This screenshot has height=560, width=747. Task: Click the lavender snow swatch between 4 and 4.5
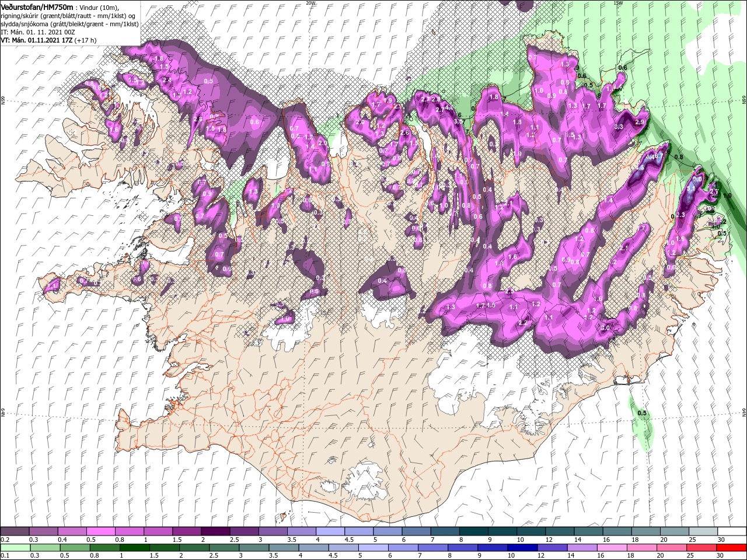[x=330, y=531]
